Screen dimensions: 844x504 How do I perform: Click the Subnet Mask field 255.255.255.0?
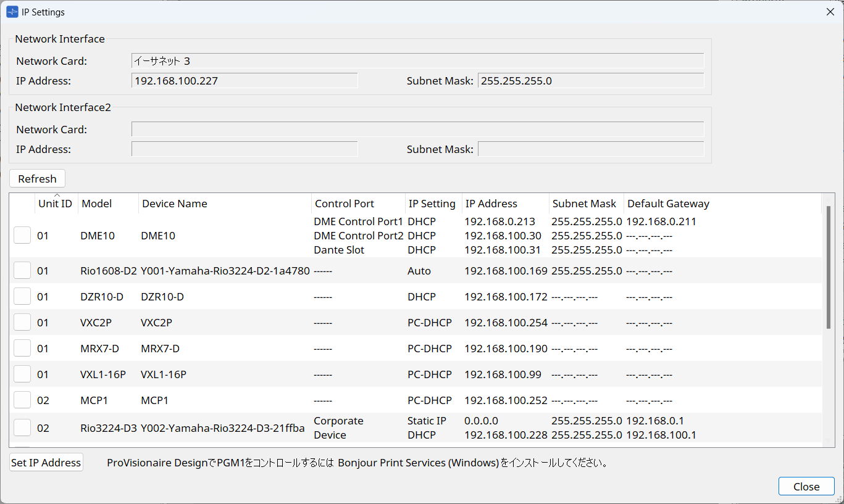tap(590, 81)
